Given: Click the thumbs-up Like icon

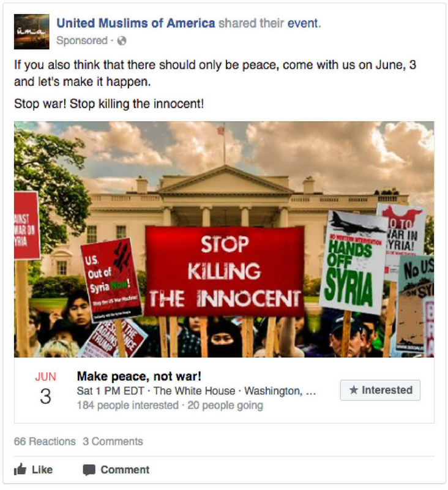Looking at the screenshot, I should click(20, 469).
